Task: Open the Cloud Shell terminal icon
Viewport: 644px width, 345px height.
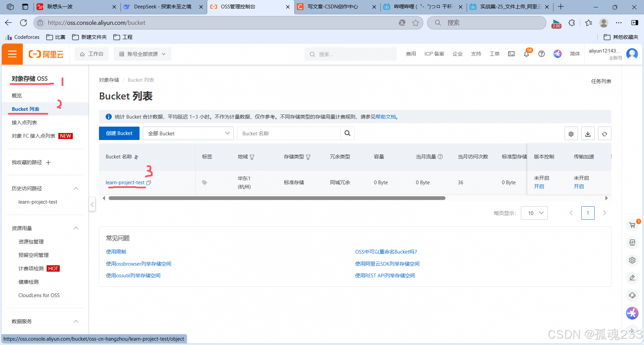Action: click(x=511, y=54)
